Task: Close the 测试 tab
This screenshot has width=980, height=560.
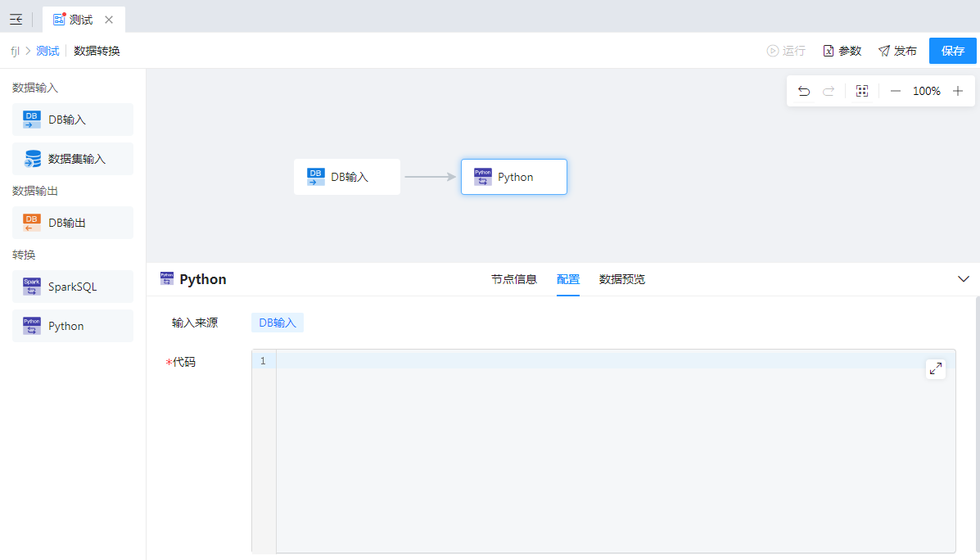Action: pos(109,20)
